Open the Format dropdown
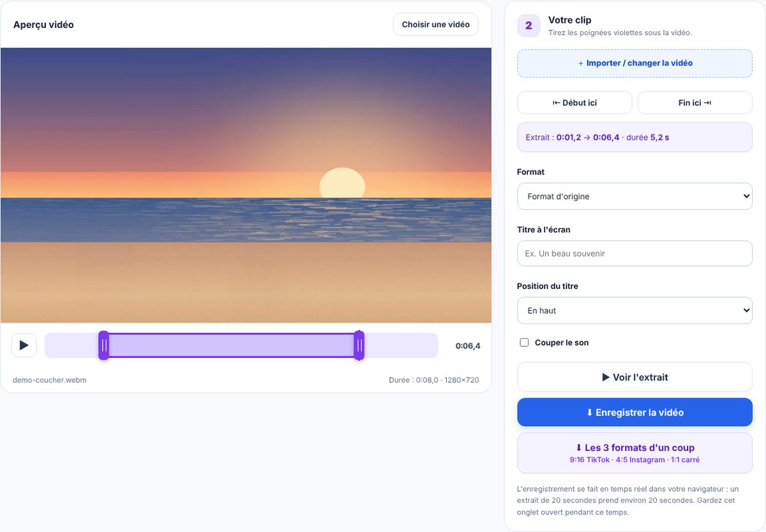 click(x=635, y=196)
